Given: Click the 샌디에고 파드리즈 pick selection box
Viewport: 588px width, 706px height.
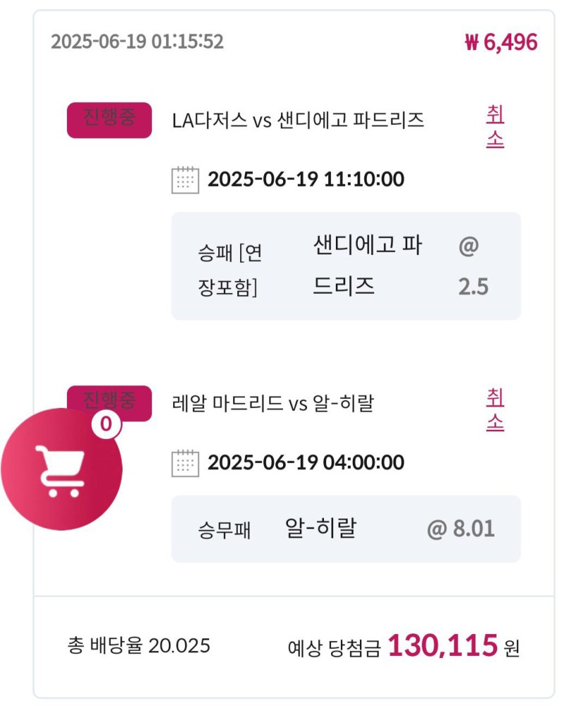Looking at the screenshot, I should pyautogui.click(x=346, y=266).
